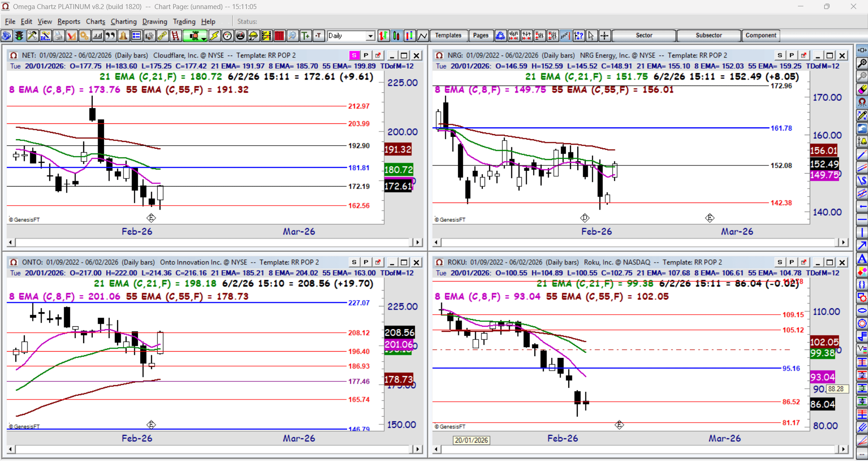
Task: Select the crosshair cursor tool
Action: tap(604, 36)
